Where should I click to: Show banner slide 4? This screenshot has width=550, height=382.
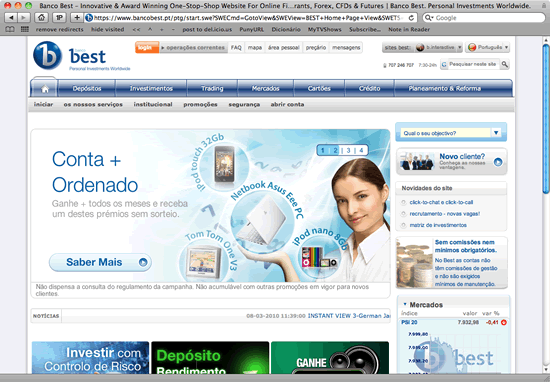(x=361, y=150)
